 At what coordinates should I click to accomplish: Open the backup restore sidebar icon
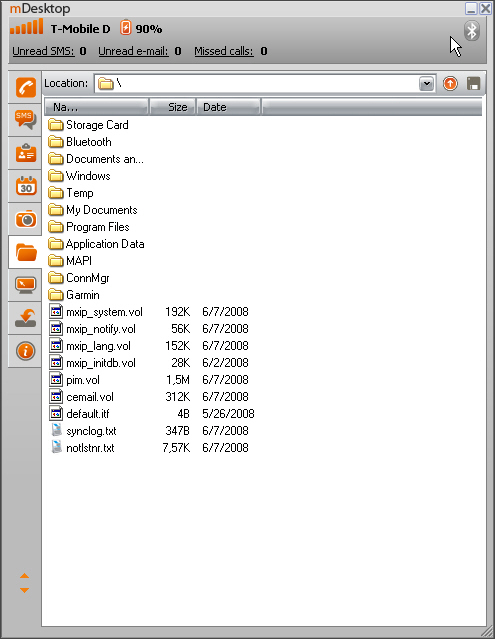(x=25, y=318)
